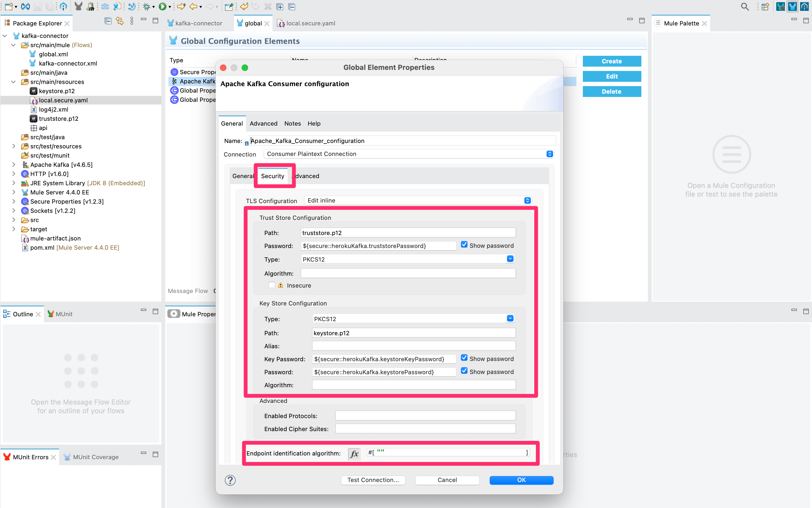Click the Link with Editor icon in Package Explorer

point(120,21)
